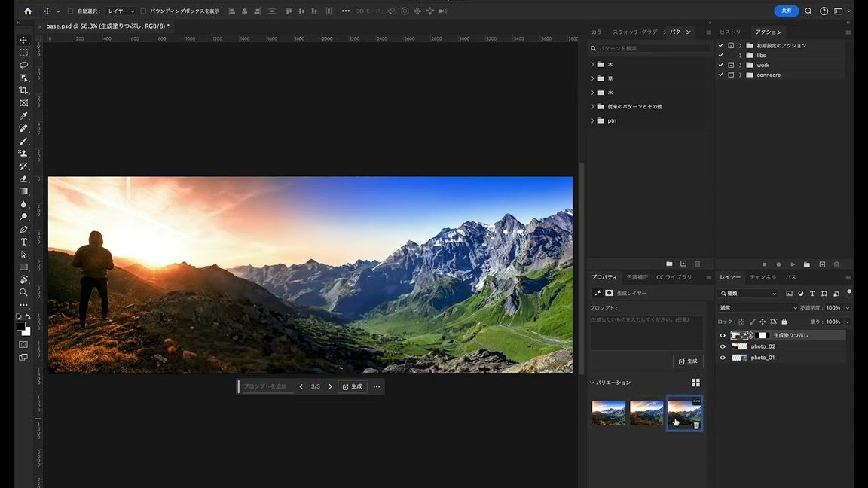This screenshot has width=868, height=488.
Task: Toggle バウンディングボックスを表示 checkbox
Action: (143, 11)
